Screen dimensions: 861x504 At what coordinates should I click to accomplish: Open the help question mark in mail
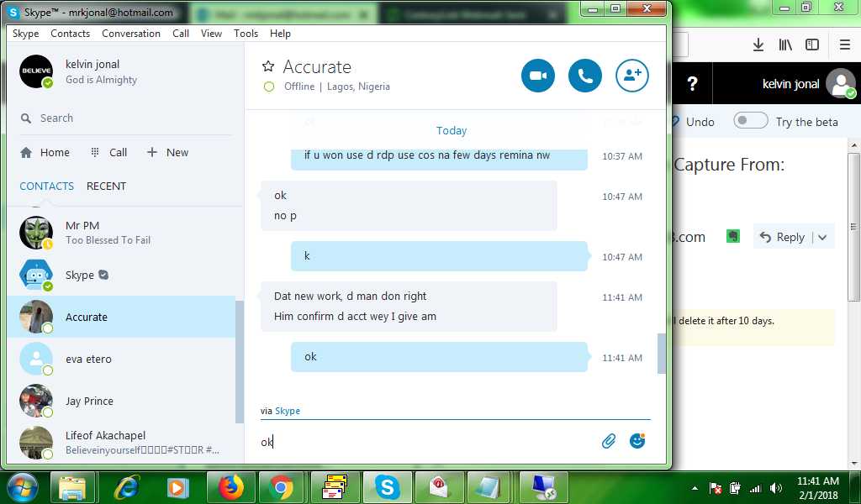click(x=693, y=83)
